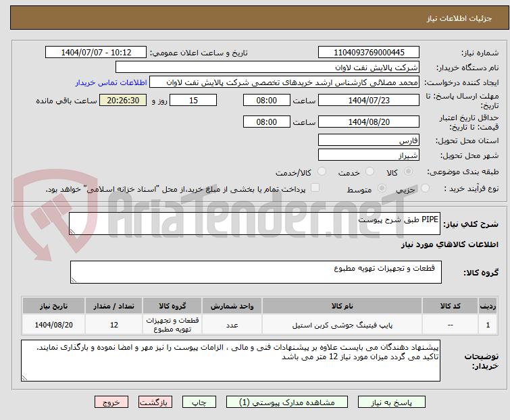Click the 'ردیف' column header
This screenshot has width=510, height=420.
click(488, 306)
